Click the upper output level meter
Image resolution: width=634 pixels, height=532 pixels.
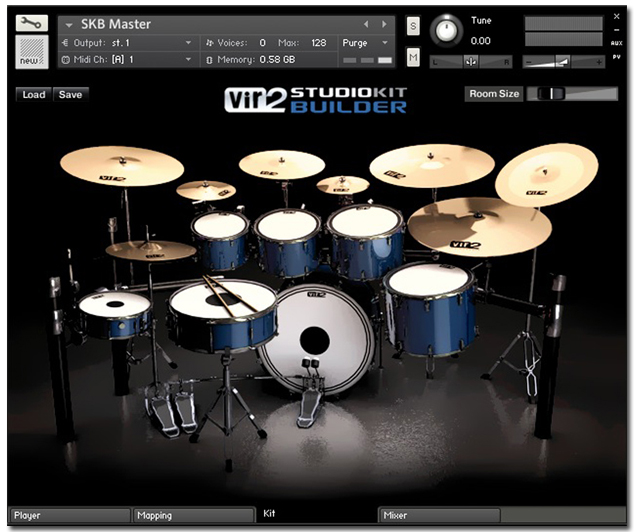coord(564,23)
